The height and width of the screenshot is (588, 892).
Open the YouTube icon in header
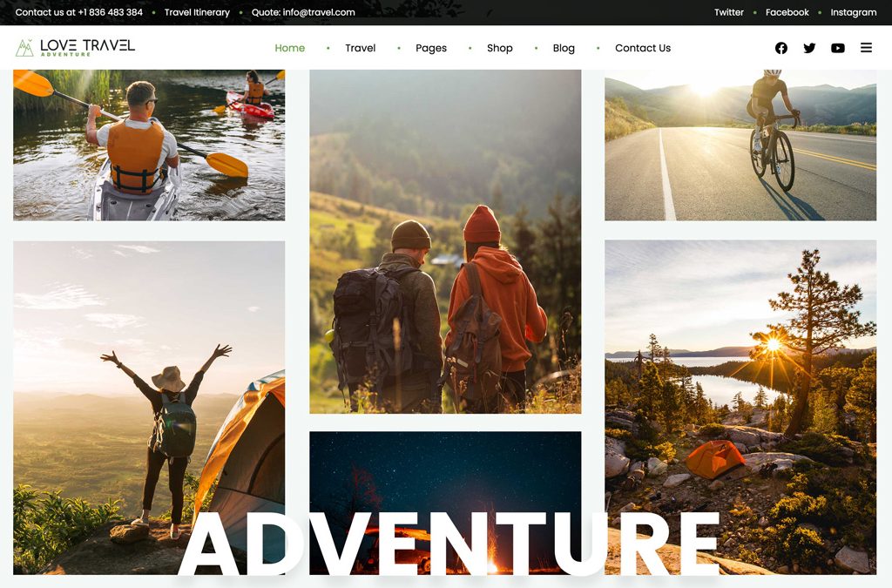click(x=837, y=48)
